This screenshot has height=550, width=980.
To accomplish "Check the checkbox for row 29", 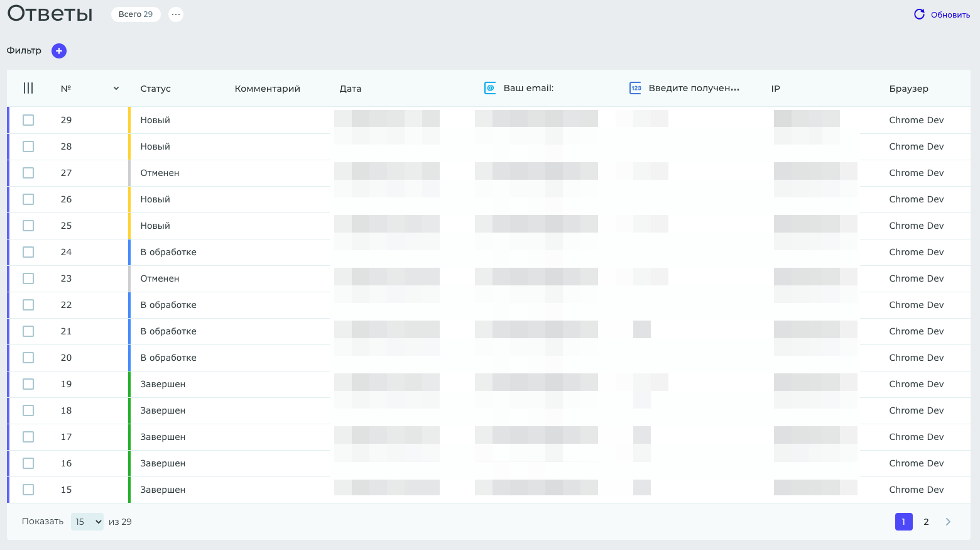I will point(28,120).
